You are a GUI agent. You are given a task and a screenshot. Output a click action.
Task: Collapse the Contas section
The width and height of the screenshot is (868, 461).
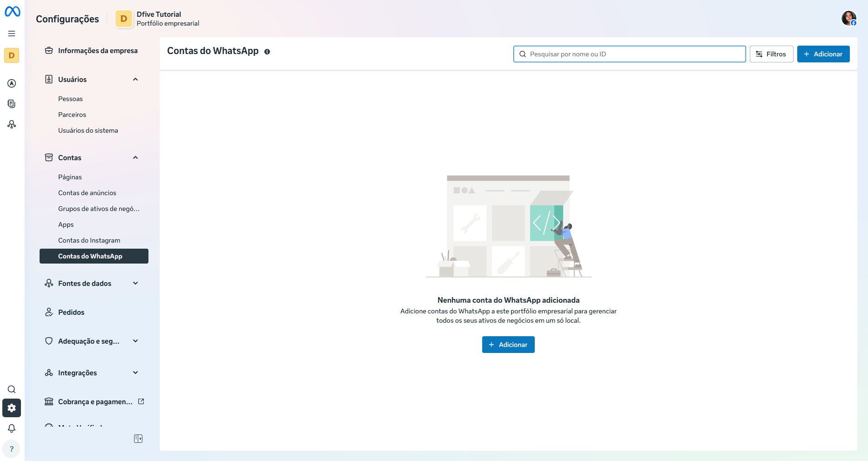point(135,158)
